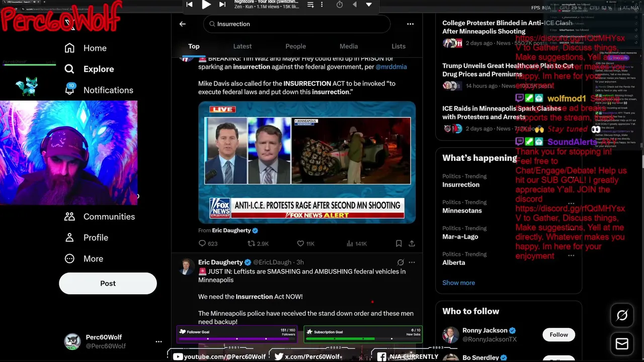Open trending topic Minnesotans
644x362 pixels.
click(x=462, y=211)
